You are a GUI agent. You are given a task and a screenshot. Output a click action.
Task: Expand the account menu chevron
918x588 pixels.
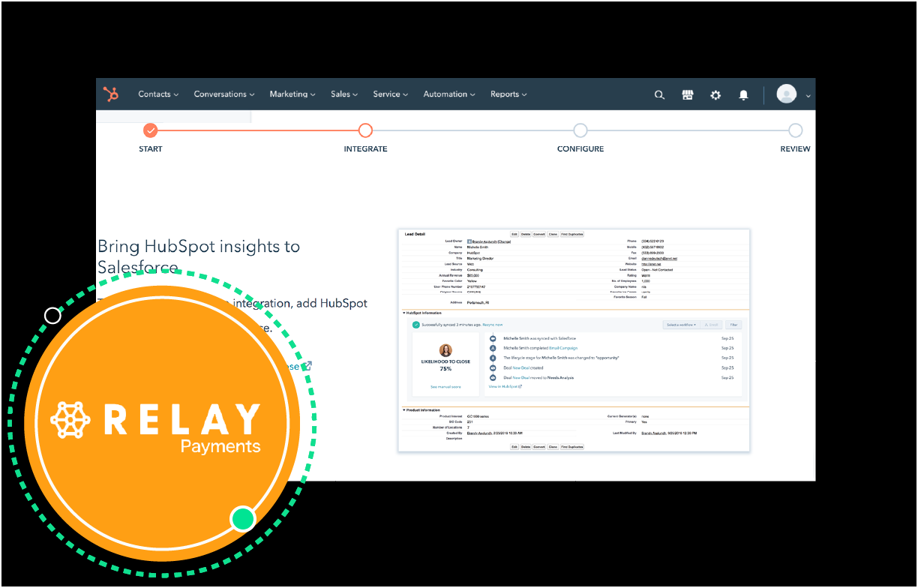click(x=808, y=95)
